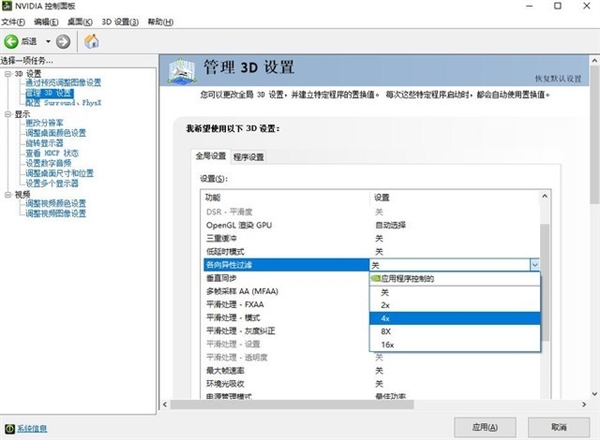Switch to the 全局设置 tab

click(211, 156)
